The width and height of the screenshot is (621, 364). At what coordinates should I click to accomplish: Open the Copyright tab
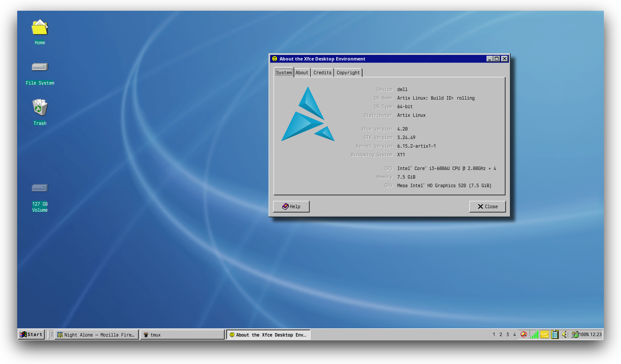348,72
